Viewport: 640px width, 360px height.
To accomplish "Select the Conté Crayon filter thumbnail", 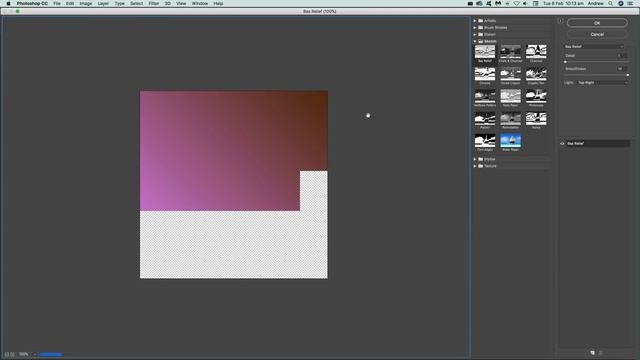I will pos(511,74).
